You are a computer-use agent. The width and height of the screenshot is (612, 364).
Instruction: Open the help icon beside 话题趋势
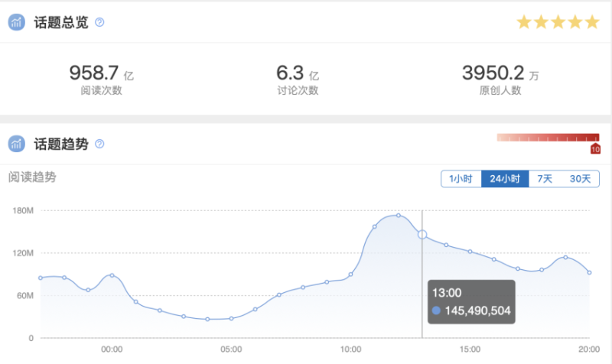click(99, 144)
